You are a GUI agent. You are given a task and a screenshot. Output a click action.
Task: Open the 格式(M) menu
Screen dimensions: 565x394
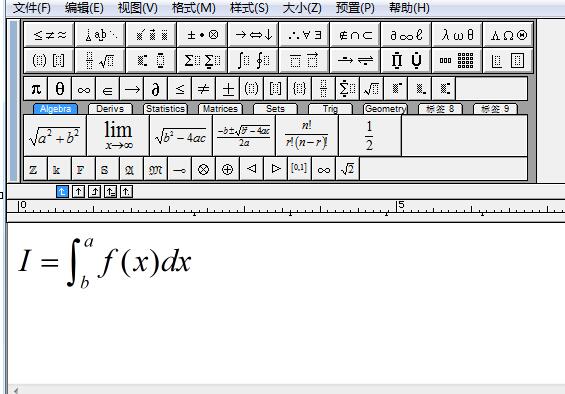194,8
